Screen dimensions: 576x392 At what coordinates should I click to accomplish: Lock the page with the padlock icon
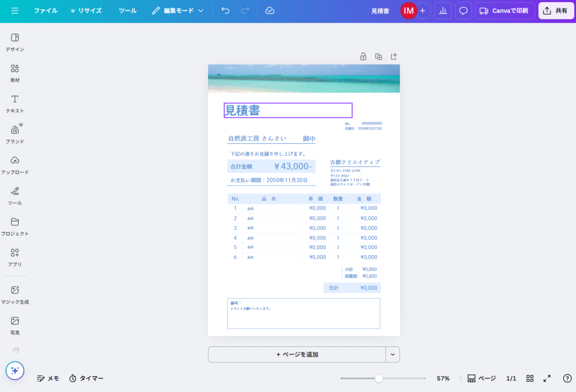click(363, 57)
